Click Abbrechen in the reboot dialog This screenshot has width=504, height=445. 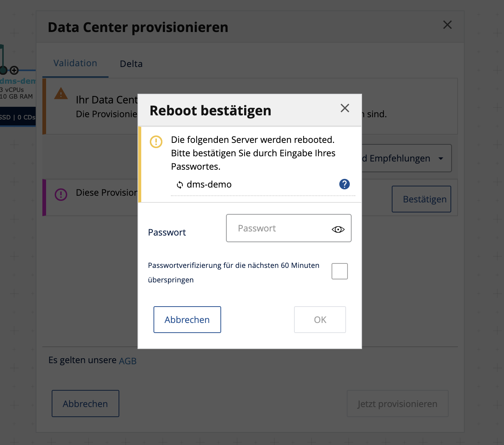pos(187,320)
